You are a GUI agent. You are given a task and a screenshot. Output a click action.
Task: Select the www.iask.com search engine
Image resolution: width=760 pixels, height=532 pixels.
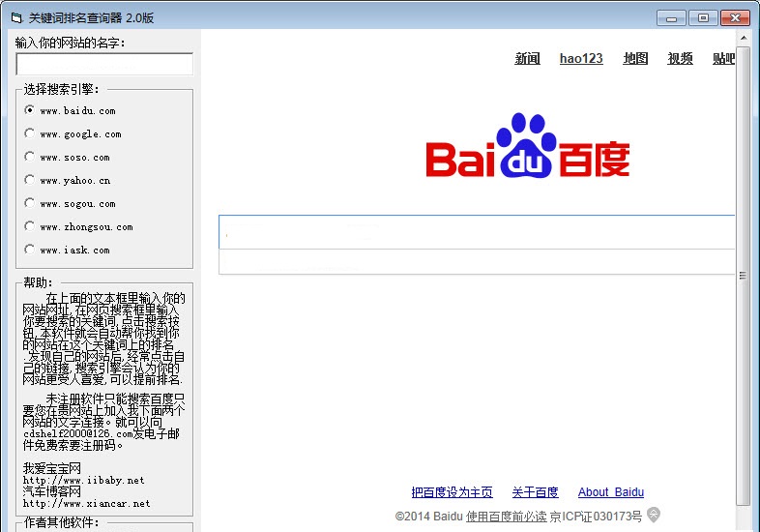tap(68, 250)
